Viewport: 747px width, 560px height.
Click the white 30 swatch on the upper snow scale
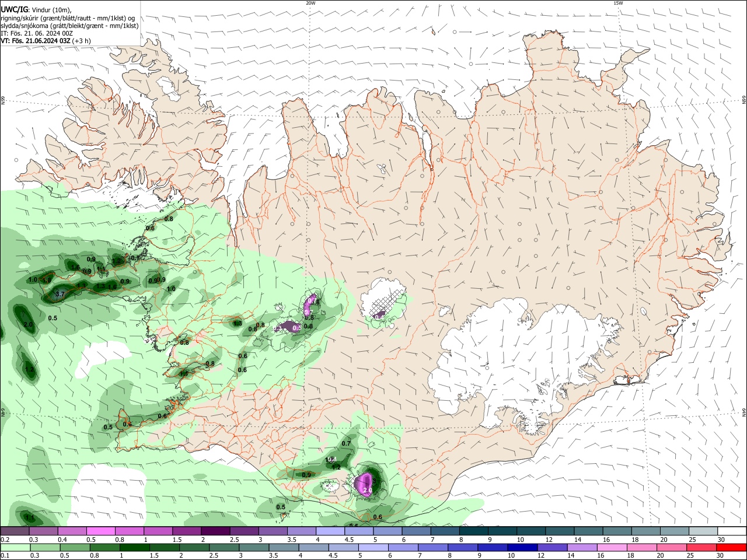pos(731,531)
